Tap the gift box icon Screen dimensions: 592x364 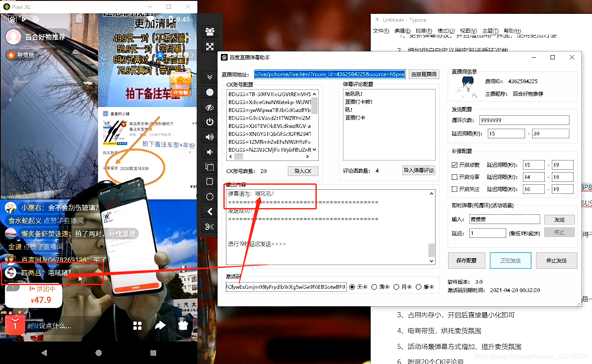(x=183, y=325)
